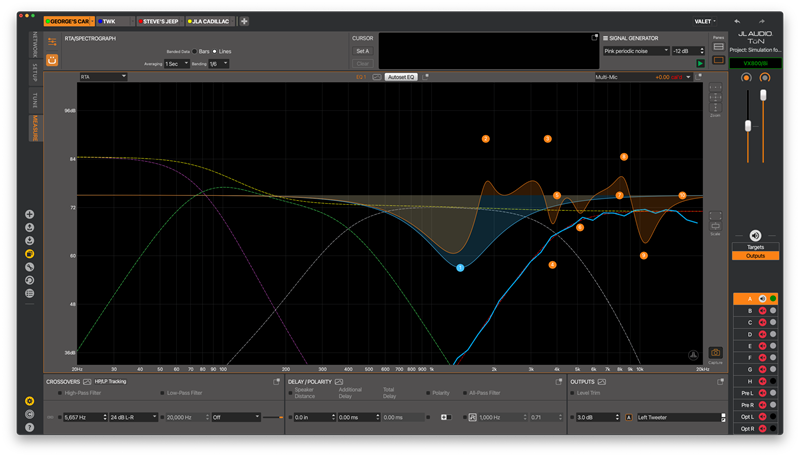
Task: Enable the Low-Pass Filter checkbox
Action: pyautogui.click(x=162, y=393)
